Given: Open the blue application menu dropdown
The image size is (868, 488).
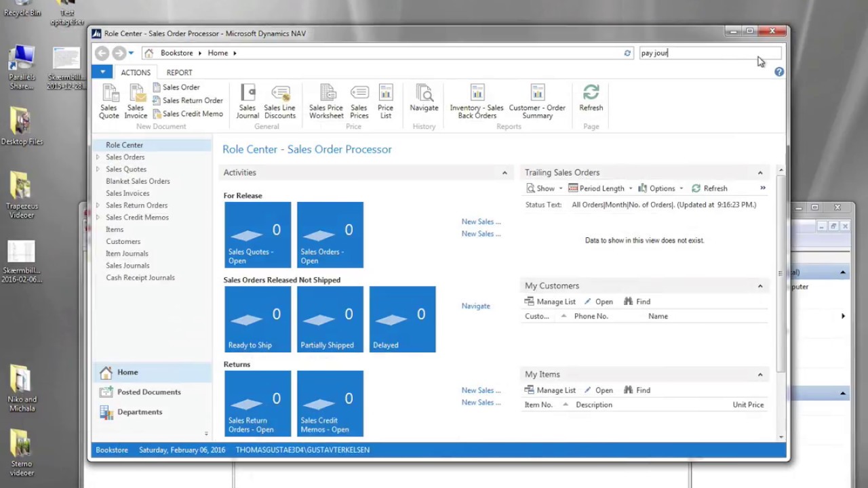Looking at the screenshot, I should click(x=102, y=72).
